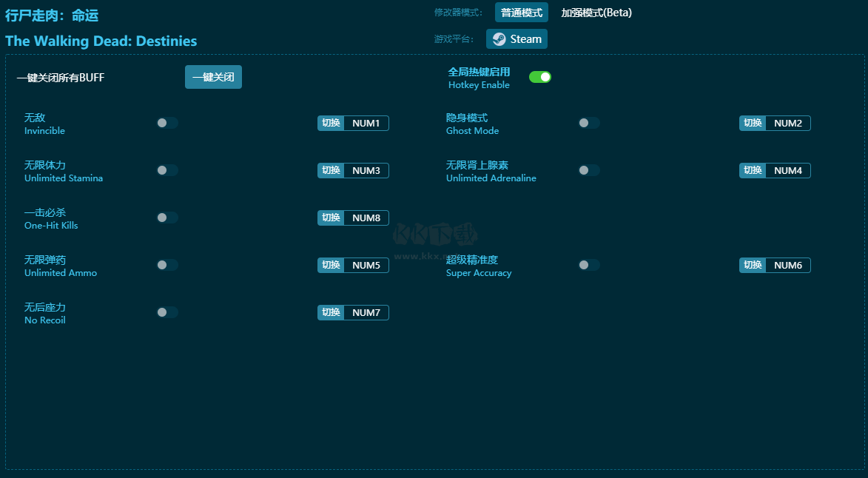Toggle Unlimited Ammo on

tap(167, 265)
